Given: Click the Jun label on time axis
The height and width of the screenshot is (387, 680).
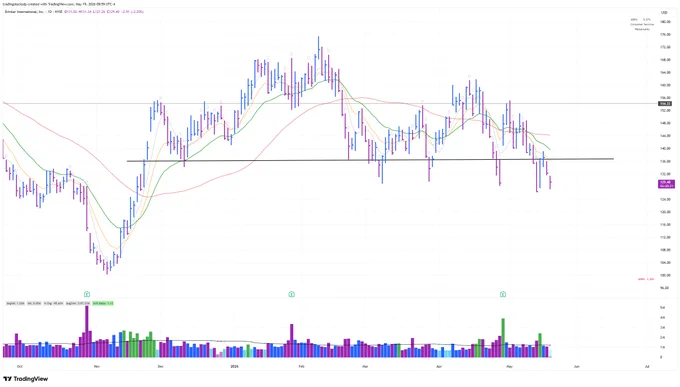Looking at the screenshot, I should 577,367.
